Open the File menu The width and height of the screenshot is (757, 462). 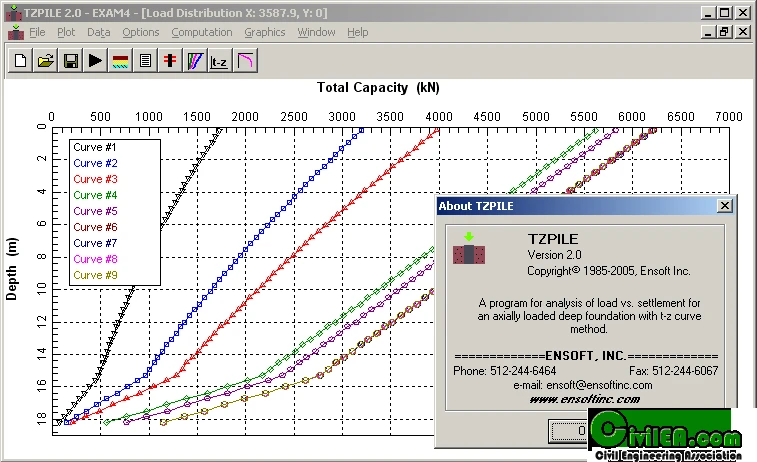click(37, 32)
